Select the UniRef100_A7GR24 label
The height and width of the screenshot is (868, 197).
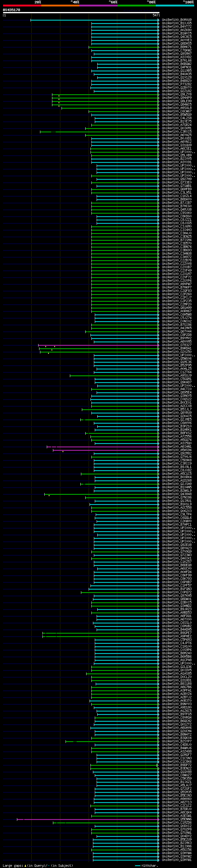[x=177, y=125]
